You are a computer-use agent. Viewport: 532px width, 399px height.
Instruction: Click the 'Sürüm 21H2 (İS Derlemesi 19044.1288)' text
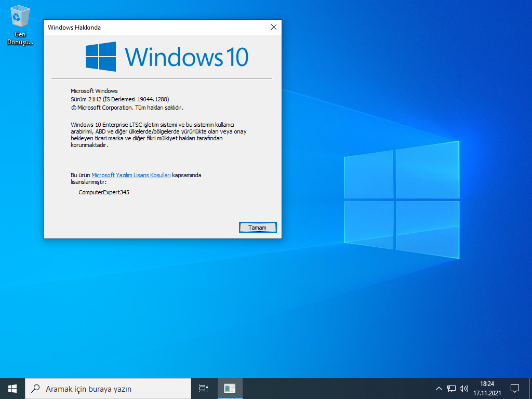(x=120, y=99)
